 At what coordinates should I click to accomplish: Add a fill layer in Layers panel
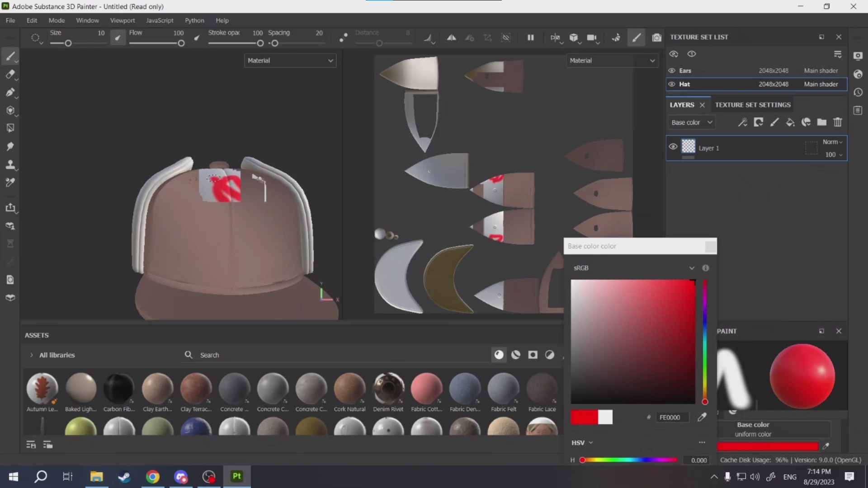pyautogui.click(x=790, y=122)
